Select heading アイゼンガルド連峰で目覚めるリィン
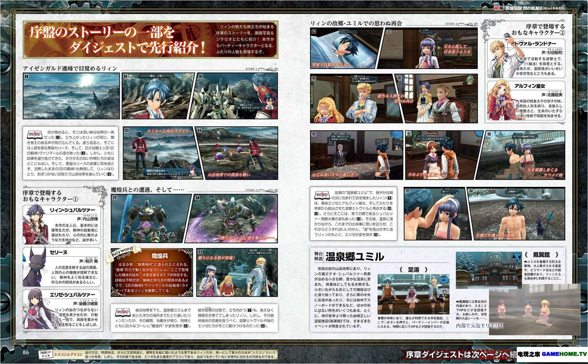 click(70, 68)
